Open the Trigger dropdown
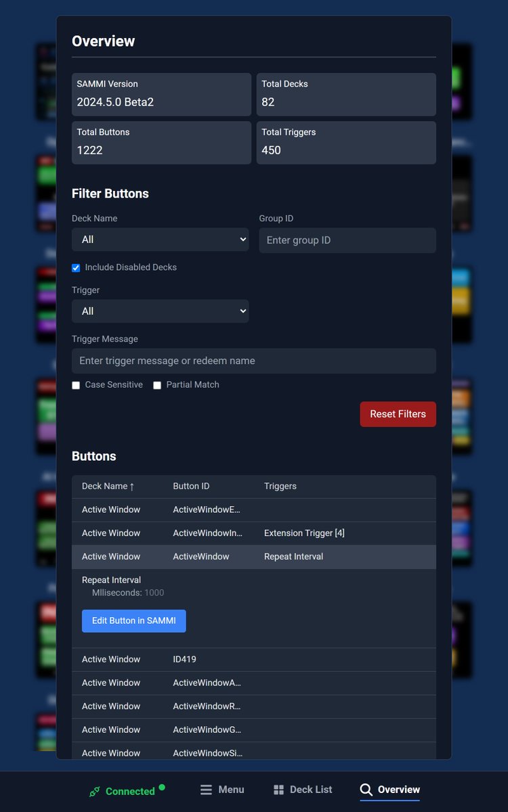Screen dimensions: 508x812 tap(161, 311)
